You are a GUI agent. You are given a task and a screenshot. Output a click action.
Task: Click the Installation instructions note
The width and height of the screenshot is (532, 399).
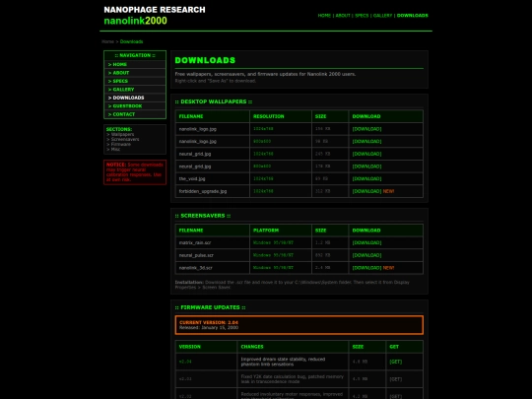[293, 285]
